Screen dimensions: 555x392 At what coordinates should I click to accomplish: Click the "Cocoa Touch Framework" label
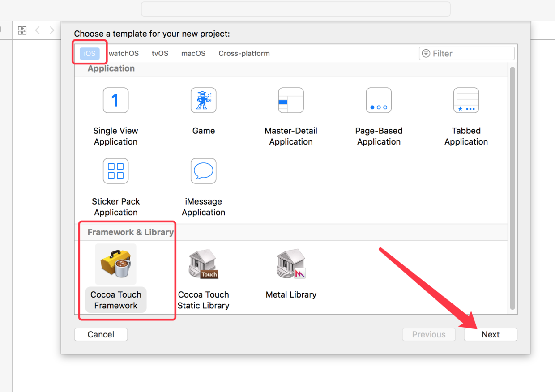point(115,300)
